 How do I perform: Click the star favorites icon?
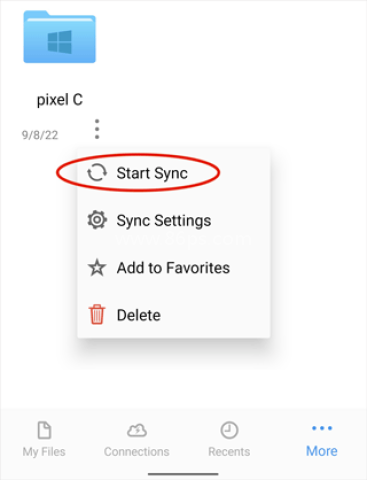point(97,268)
